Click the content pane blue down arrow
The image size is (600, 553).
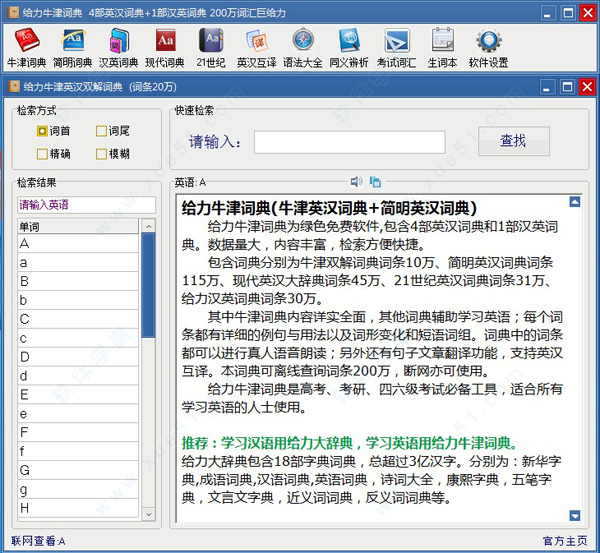pyautogui.click(x=575, y=515)
